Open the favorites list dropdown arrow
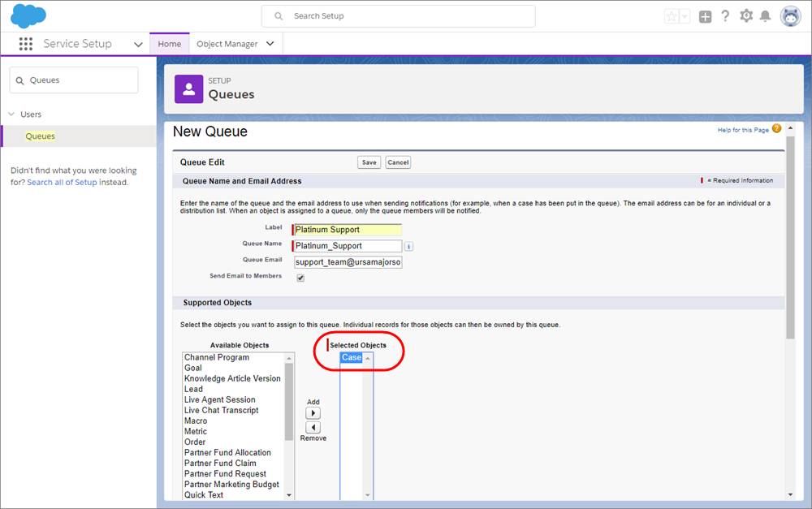Screen dimensions: 812x509 (x=685, y=16)
